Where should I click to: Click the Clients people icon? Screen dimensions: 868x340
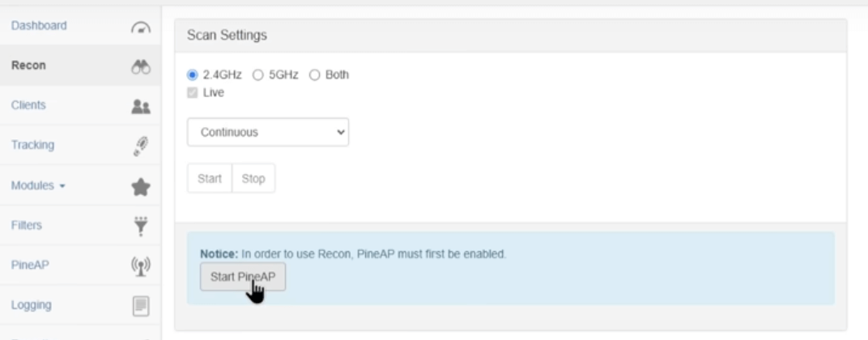pos(141,106)
